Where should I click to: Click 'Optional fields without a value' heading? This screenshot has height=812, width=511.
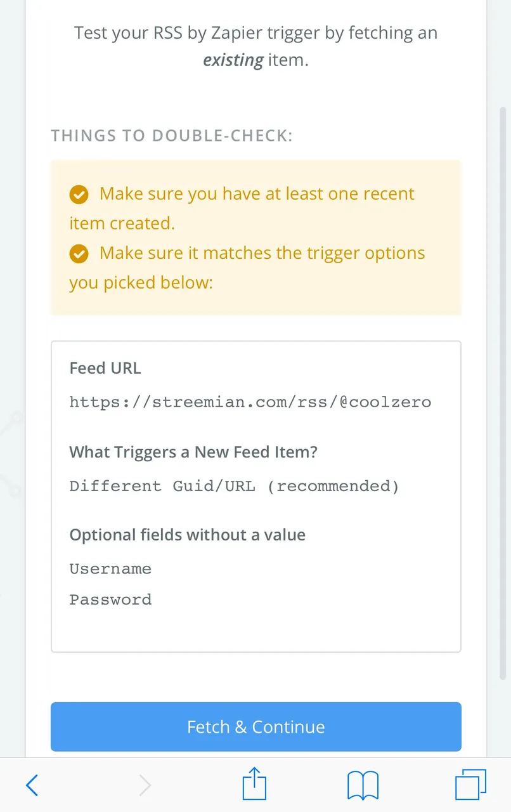click(x=188, y=535)
